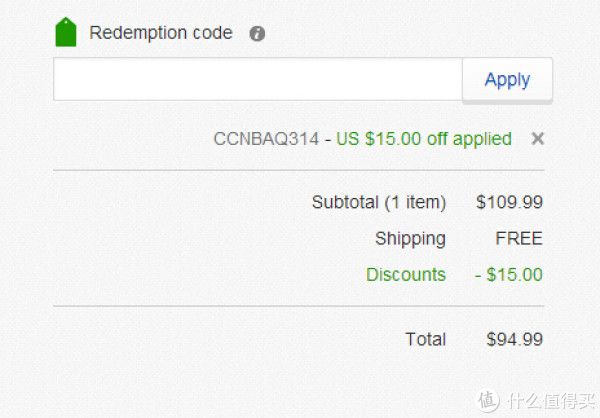Click the Apply button
The width and height of the screenshot is (600, 418).
(x=507, y=80)
